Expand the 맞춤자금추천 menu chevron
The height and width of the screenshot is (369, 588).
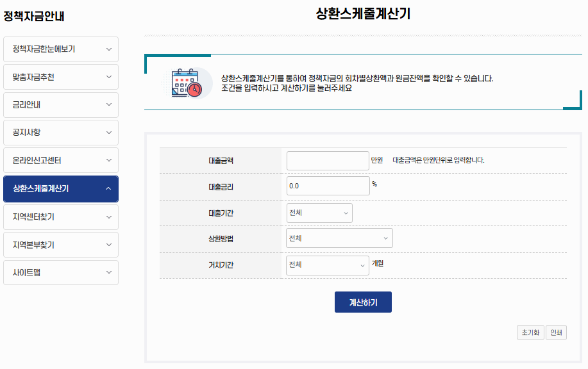click(x=108, y=77)
